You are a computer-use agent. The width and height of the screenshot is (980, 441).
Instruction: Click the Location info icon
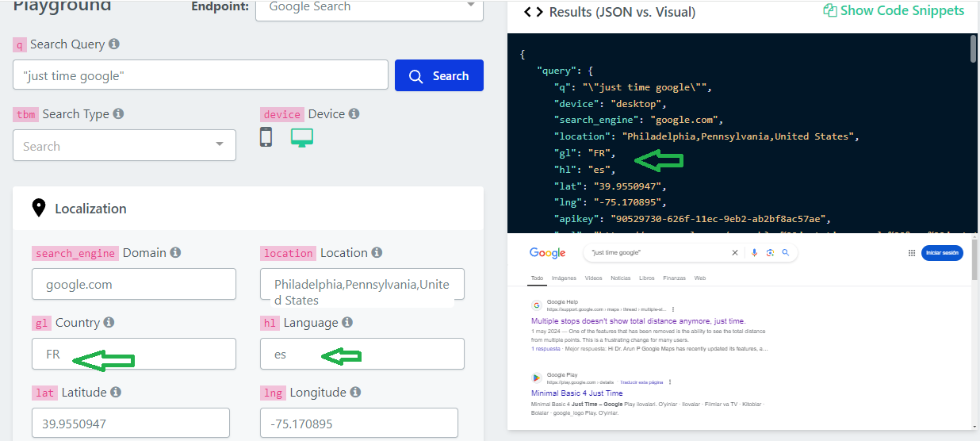pyautogui.click(x=377, y=253)
